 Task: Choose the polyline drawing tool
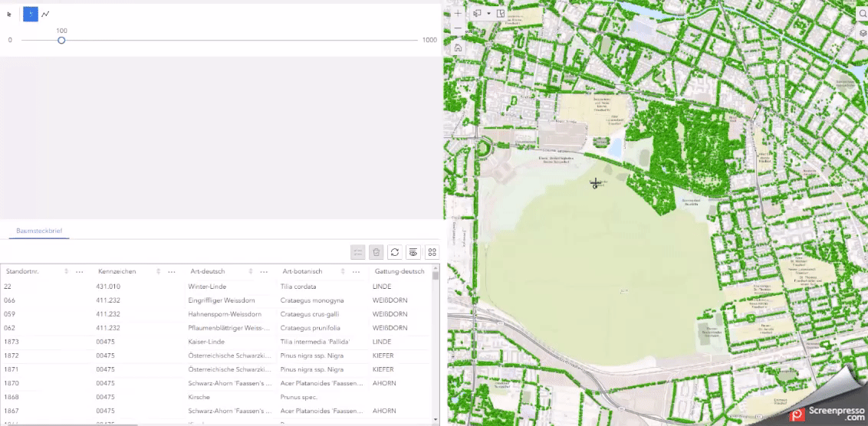coord(46,15)
